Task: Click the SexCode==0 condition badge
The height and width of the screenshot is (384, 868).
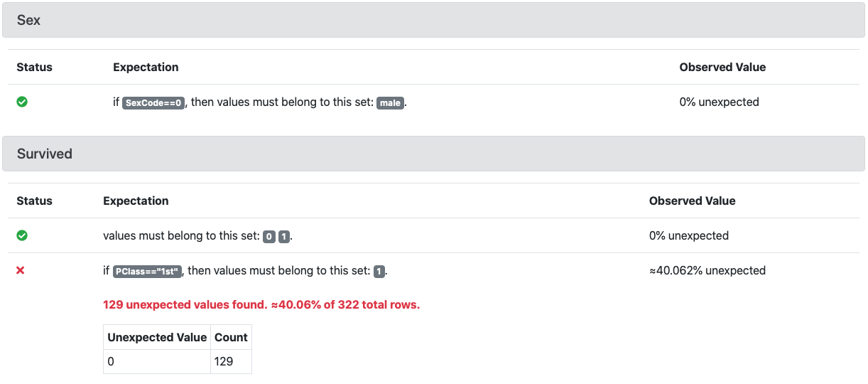Action: (x=153, y=102)
